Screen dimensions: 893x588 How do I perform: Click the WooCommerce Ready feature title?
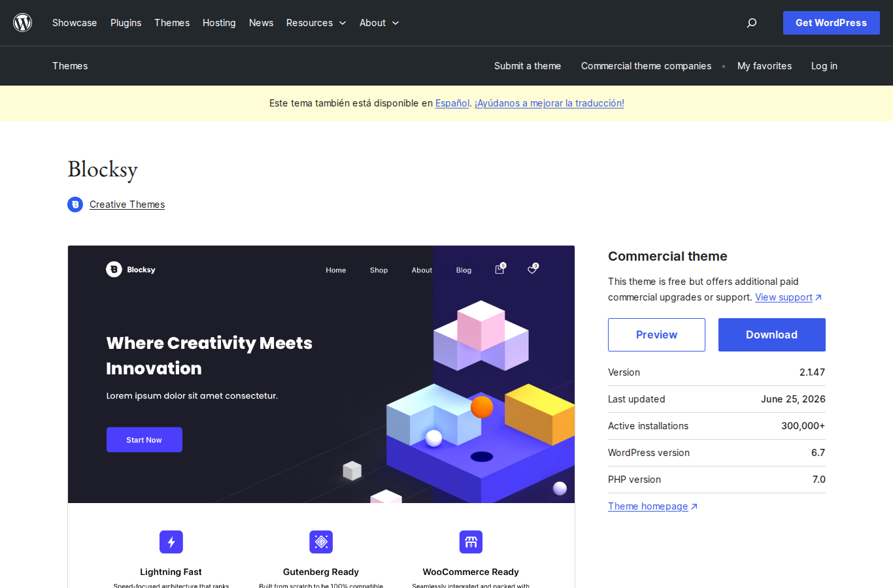tap(471, 572)
